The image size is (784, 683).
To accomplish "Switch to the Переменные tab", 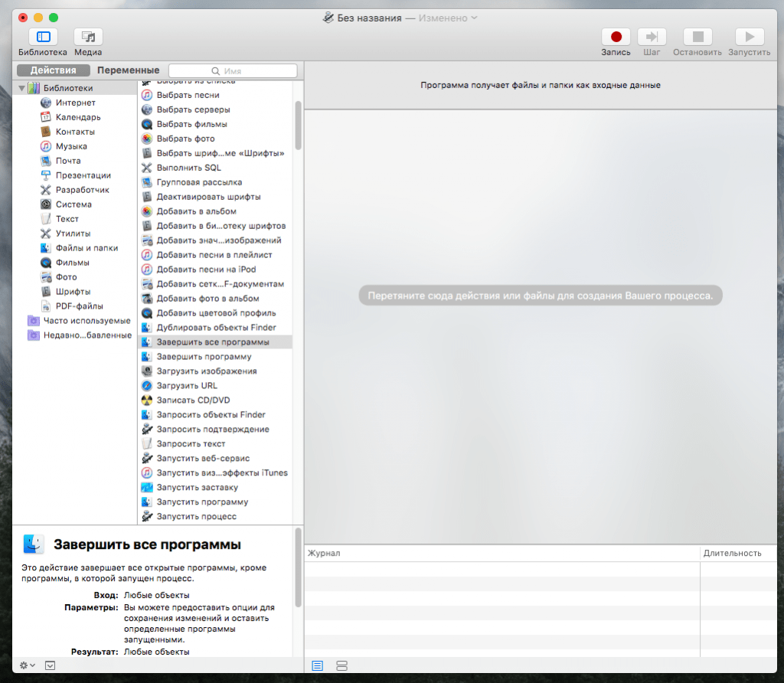I will tap(128, 70).
